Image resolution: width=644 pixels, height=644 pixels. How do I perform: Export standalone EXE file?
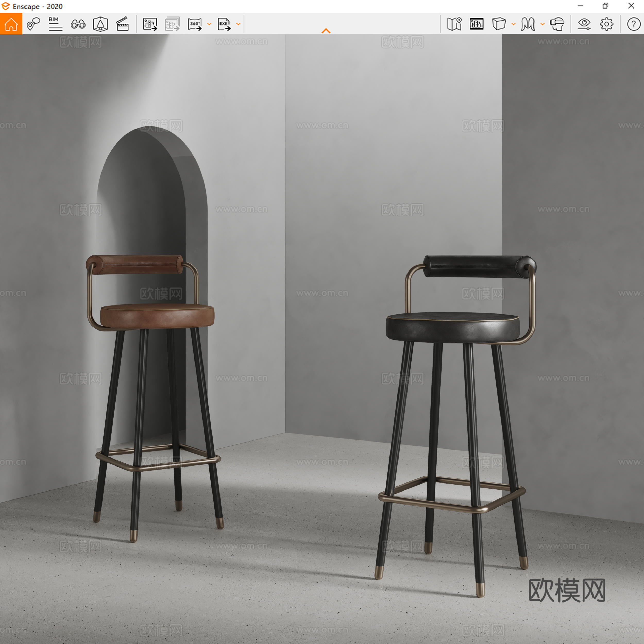(x=224, y=24)
